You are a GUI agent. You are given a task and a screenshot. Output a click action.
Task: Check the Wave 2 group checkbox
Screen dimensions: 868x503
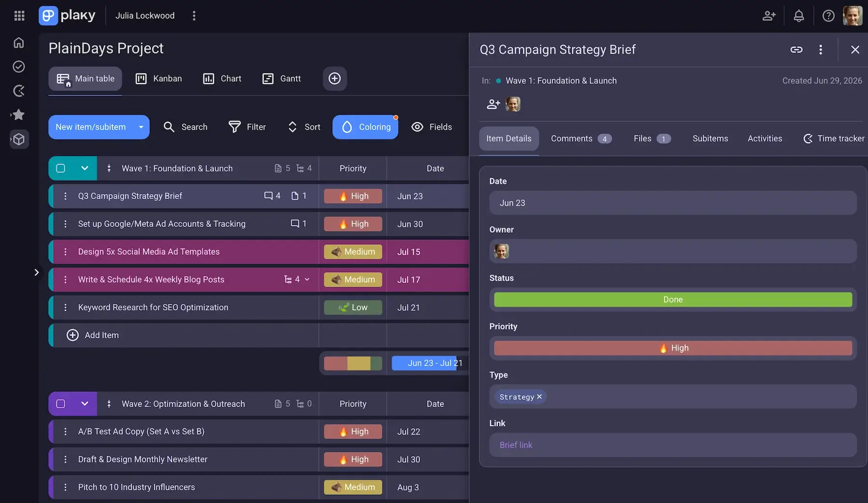pyautogui.click(x=61, y=404)
